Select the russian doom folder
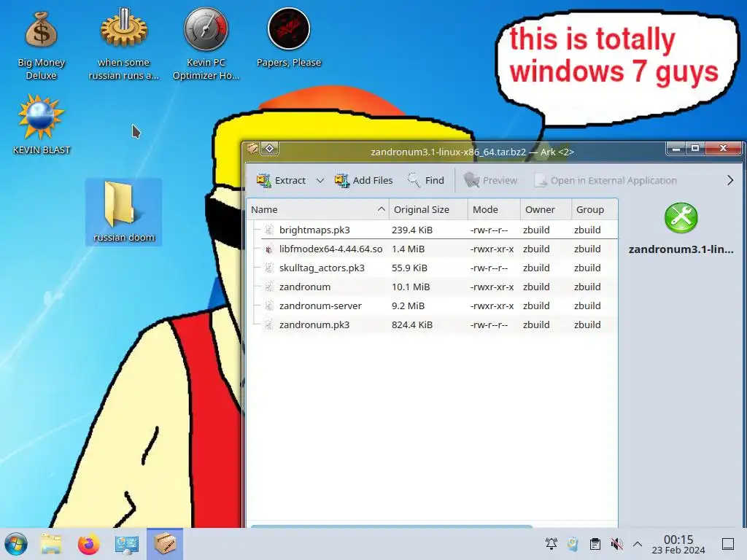The width and height of the screenshot is (747, 560). click(123, 212)
